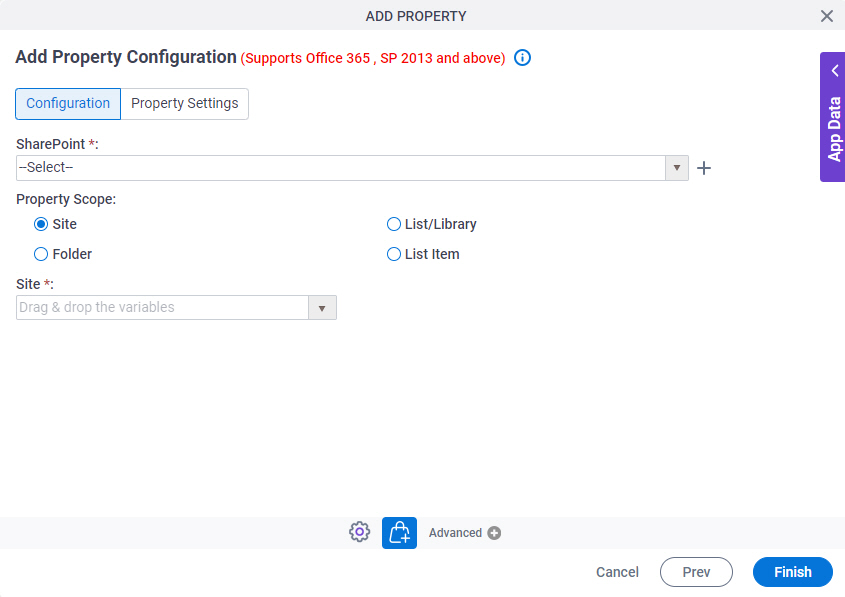Click the plus icon beside SharePoint dropdown
The width and height of the screenshot is (845, 597).
pyautogui.click(x=704, y=168)
